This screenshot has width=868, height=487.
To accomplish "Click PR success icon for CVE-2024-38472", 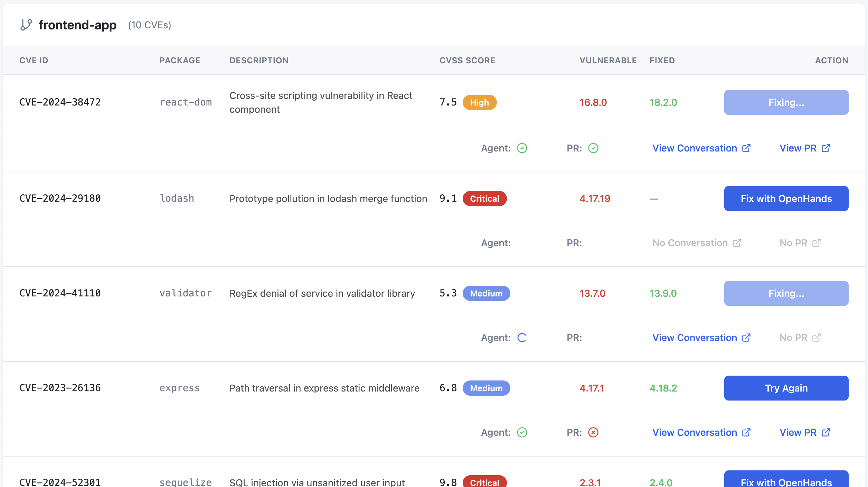I will click(593, 148).
